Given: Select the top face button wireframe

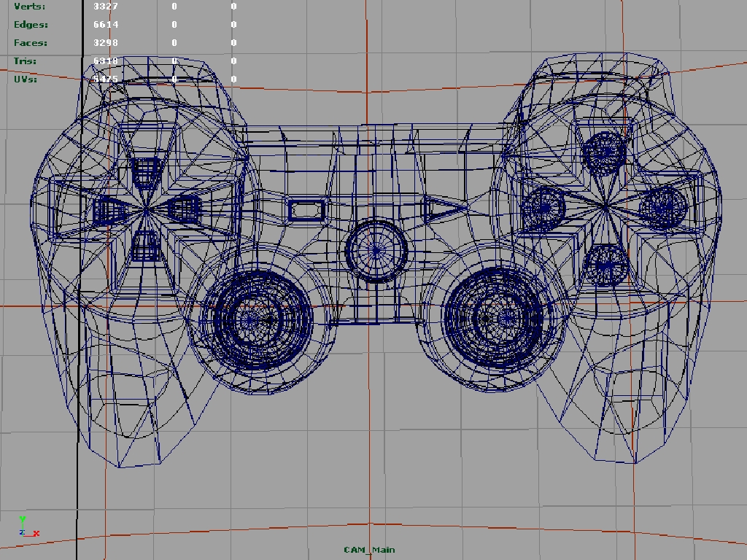Looking at the screenshot, I should click(x=605, y=152).
